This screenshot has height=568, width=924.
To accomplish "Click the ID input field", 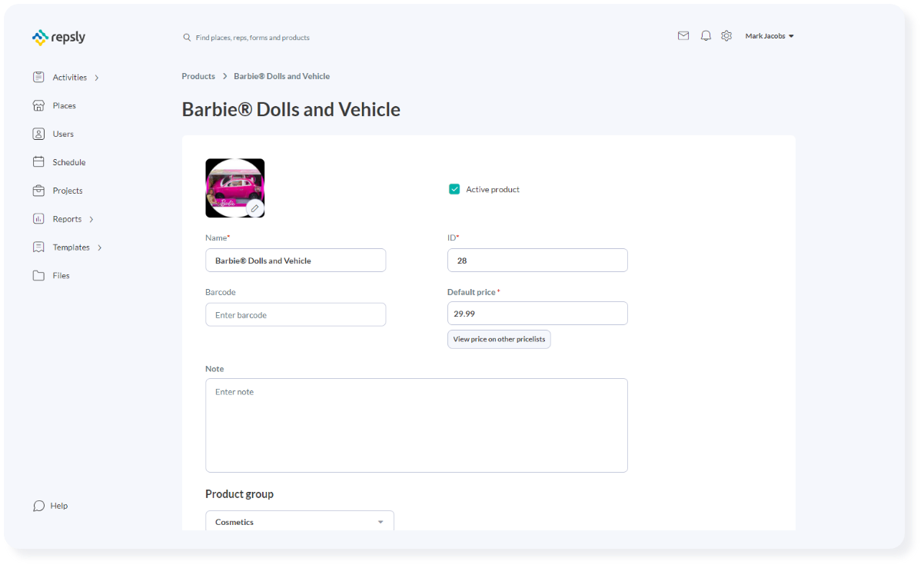I will pos(537,261).
